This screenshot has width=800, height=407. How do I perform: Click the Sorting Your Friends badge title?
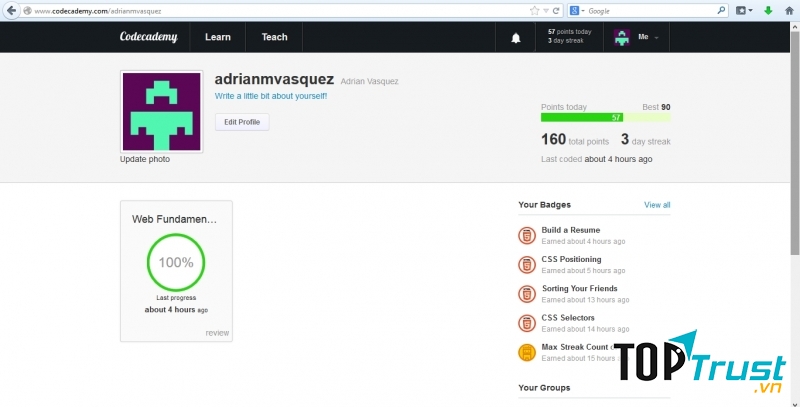(580, 288)
